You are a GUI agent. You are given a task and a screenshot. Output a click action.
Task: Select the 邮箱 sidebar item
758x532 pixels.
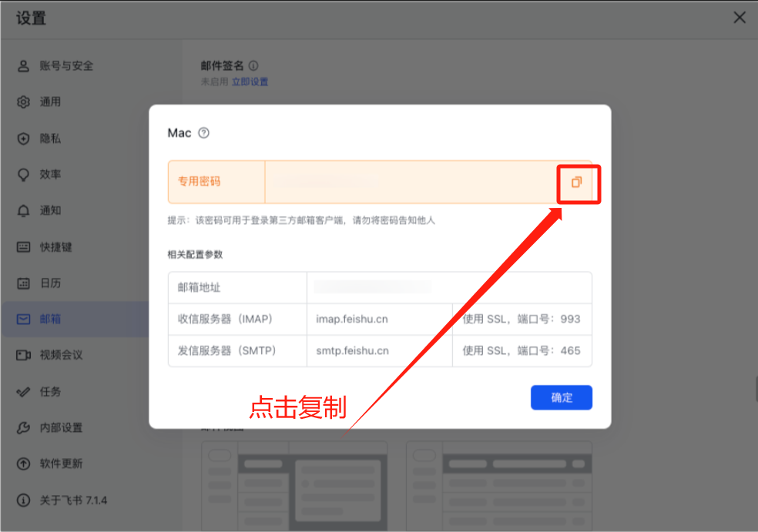point(75,320)
